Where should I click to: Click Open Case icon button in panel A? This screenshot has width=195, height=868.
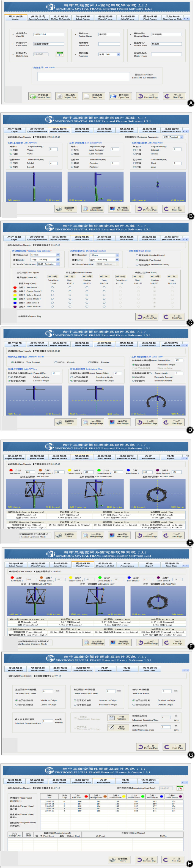pos(120,96)
